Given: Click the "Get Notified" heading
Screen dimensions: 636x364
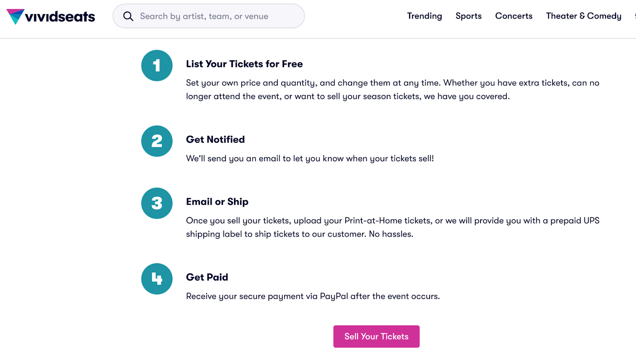Looking at the screenshot, I should tap(215, 139).
